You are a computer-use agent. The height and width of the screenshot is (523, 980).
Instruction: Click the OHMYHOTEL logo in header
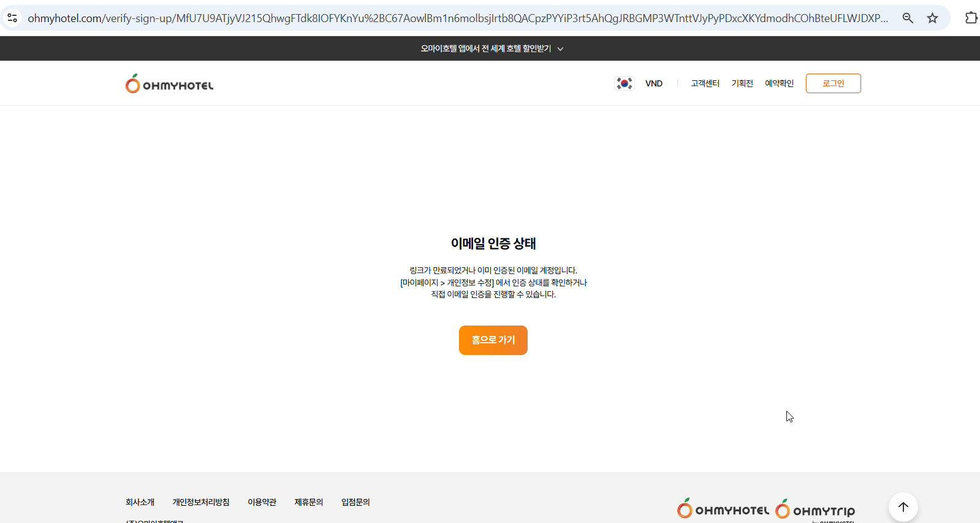point(170,83)
